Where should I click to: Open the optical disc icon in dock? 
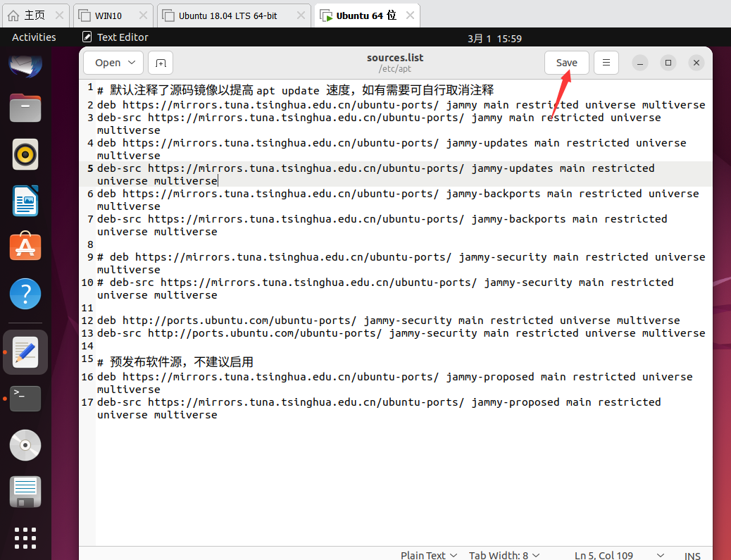click(25, 445)
